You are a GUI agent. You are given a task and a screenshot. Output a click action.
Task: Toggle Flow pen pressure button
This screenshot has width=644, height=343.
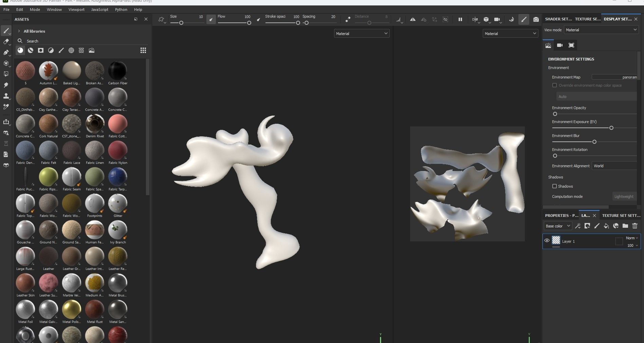click(x=259, y=20)
